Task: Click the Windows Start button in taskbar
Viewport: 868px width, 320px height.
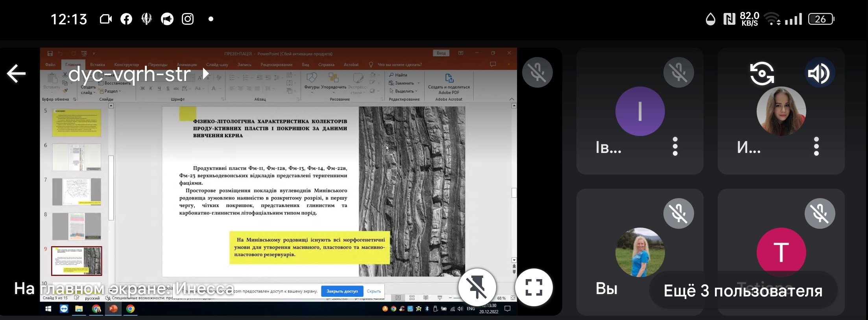Action: 48,309
